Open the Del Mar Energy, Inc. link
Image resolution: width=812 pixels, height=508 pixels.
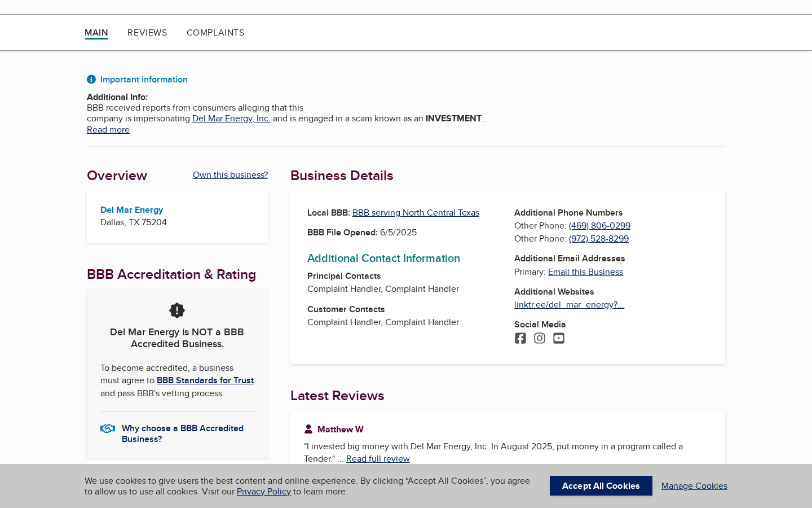(x=231, y=119)
